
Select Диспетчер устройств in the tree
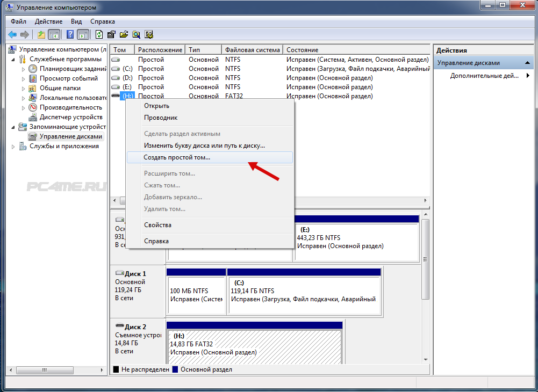pos(70,117)
